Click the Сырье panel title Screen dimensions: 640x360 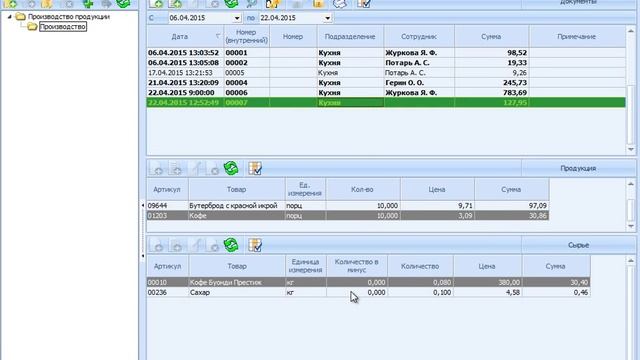[x=578, y=245]
